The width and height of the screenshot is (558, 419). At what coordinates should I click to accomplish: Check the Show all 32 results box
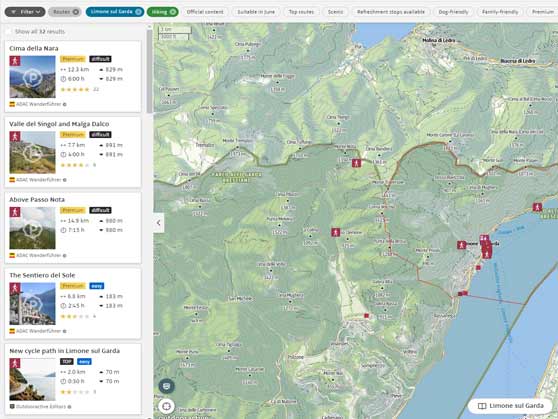click(9, 32)
